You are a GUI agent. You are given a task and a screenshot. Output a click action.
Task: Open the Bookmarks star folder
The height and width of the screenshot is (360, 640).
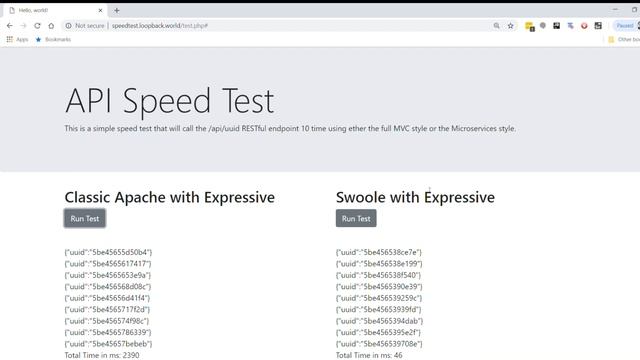53,40
